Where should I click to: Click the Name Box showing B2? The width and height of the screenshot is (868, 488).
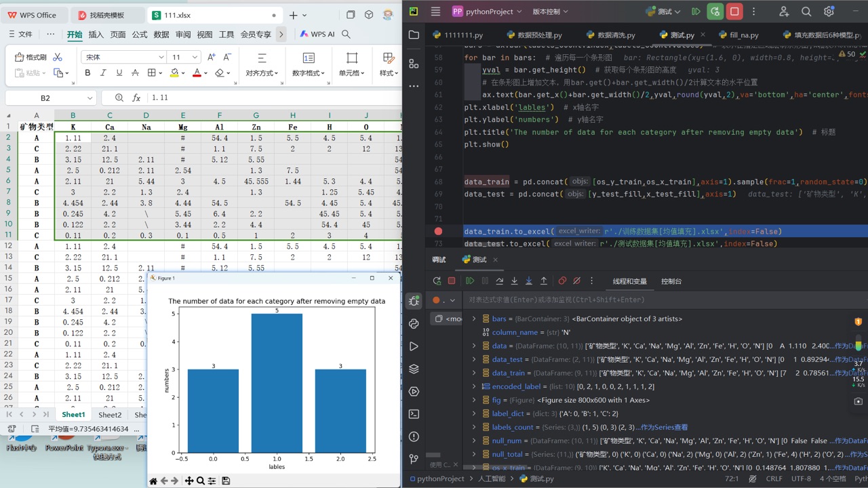[51, 98]
